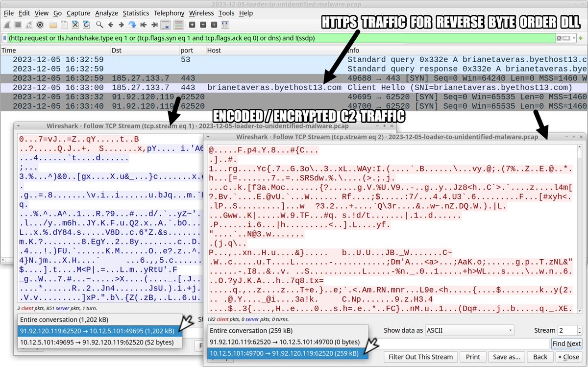Open the Analyze menu

point(107,13)
